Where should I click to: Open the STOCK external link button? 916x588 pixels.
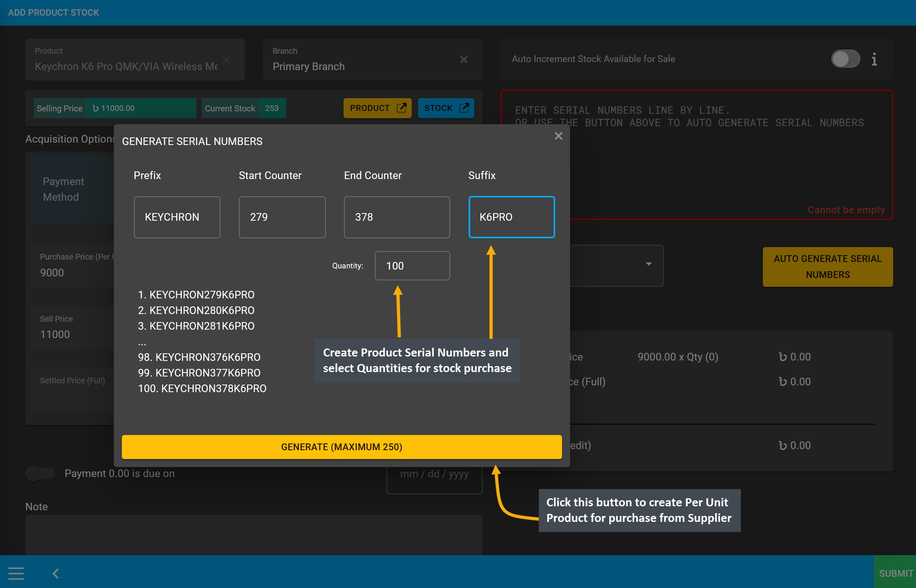[446, 108]
